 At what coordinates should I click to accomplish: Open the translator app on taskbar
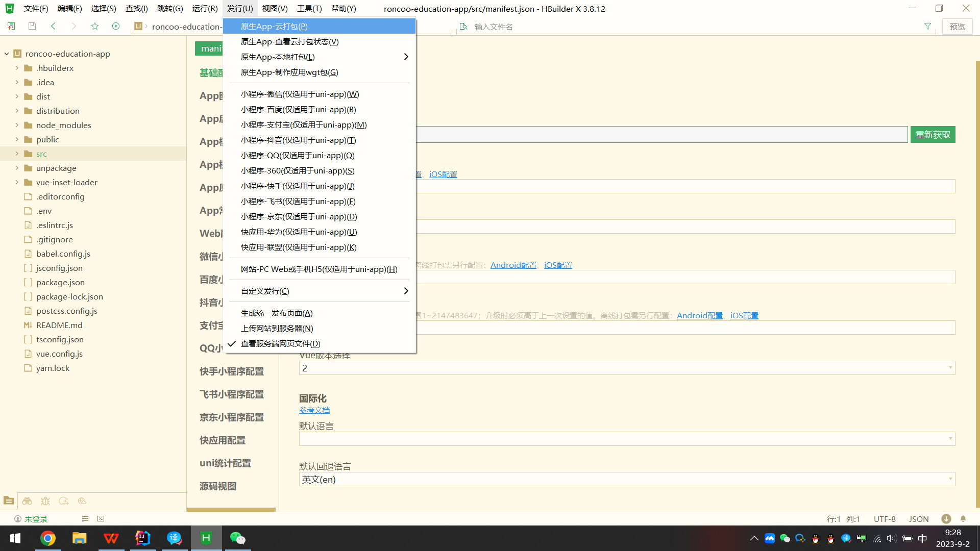(x=174, y=538)
